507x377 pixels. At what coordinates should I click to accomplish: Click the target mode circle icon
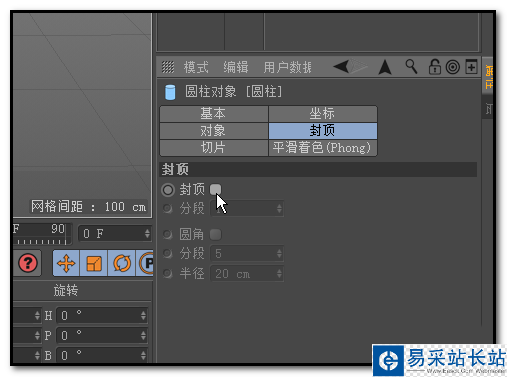coord(453,67)
